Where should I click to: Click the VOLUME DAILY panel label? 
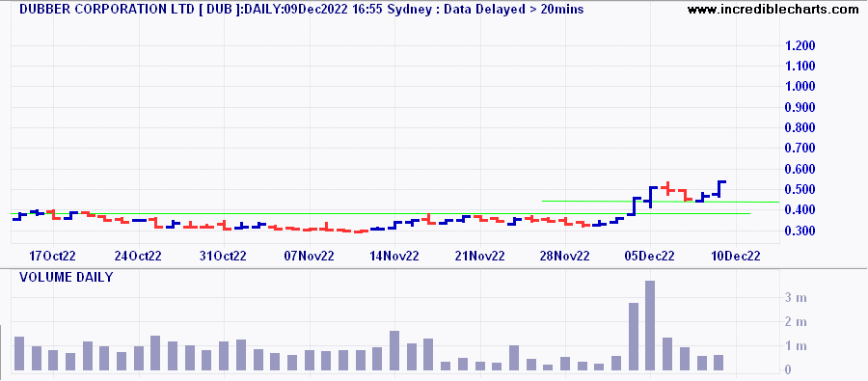tap(67, 278)
